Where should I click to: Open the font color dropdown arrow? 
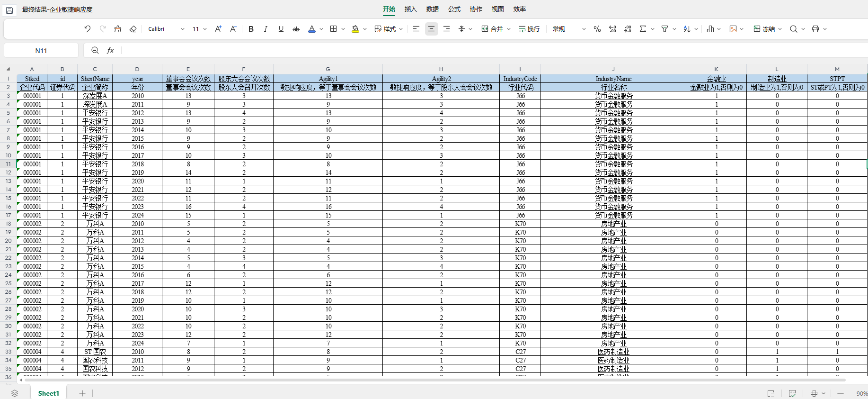pos(321,29)
